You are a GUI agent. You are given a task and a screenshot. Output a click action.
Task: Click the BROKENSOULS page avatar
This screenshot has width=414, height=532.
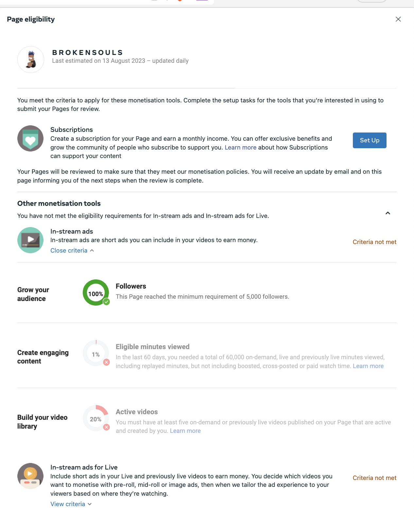pos(31,60)
